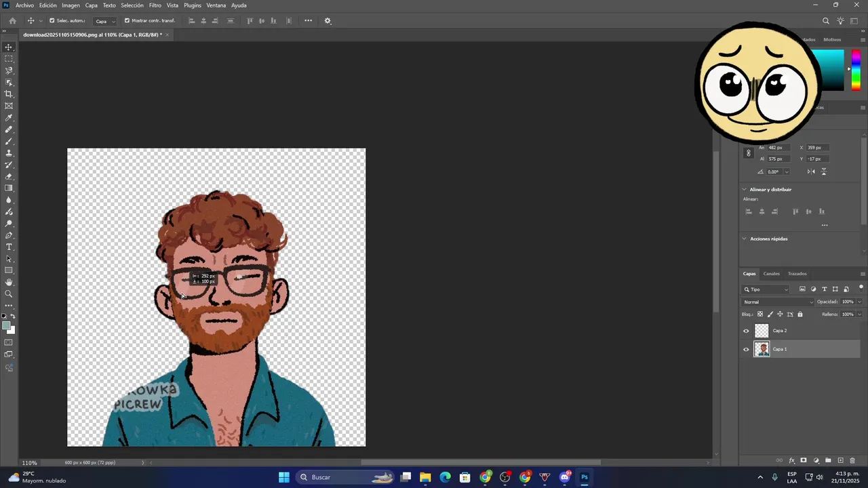
Task: Select the Blur tool
Action: point(9,200)
